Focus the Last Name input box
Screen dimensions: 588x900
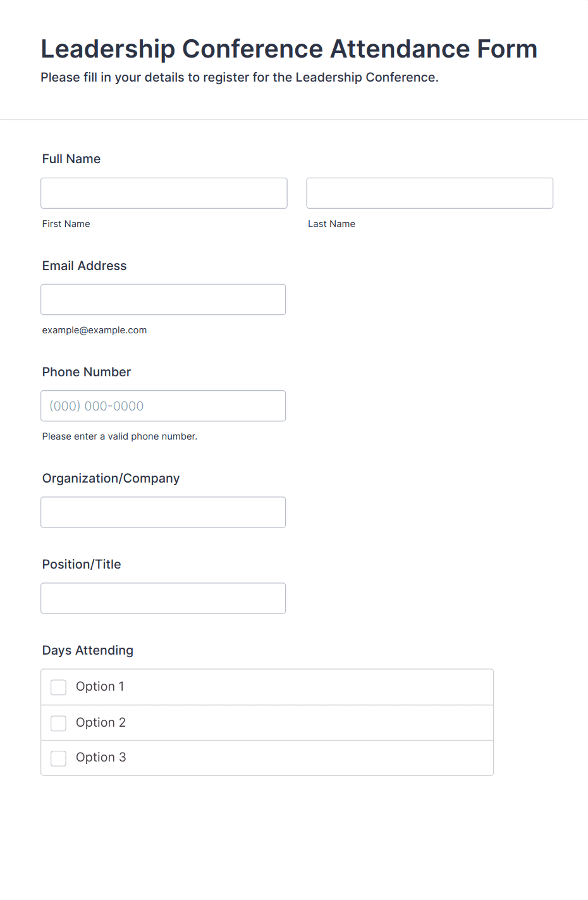[x=429, y=193]
